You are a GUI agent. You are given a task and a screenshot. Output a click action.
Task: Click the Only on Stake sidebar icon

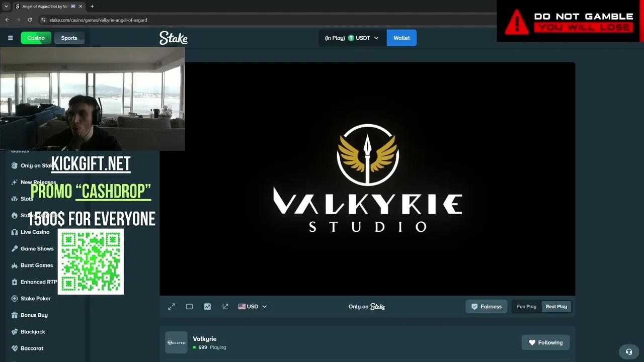[x=15, y=165]
